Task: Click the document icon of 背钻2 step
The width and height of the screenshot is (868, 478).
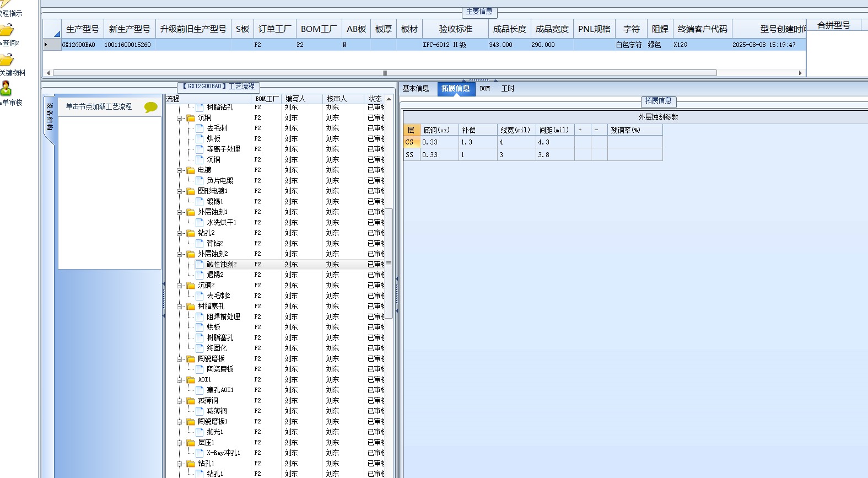Action: pos(200,244)
